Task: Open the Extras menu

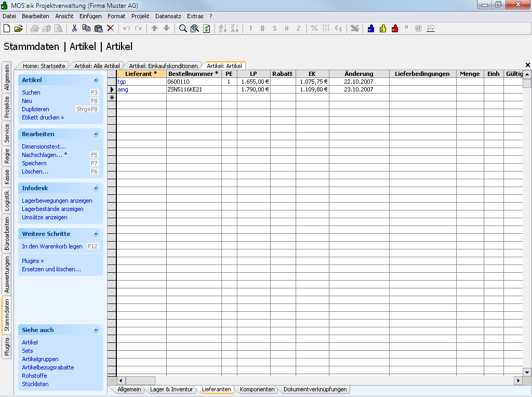Action: [x=195, y=16]
